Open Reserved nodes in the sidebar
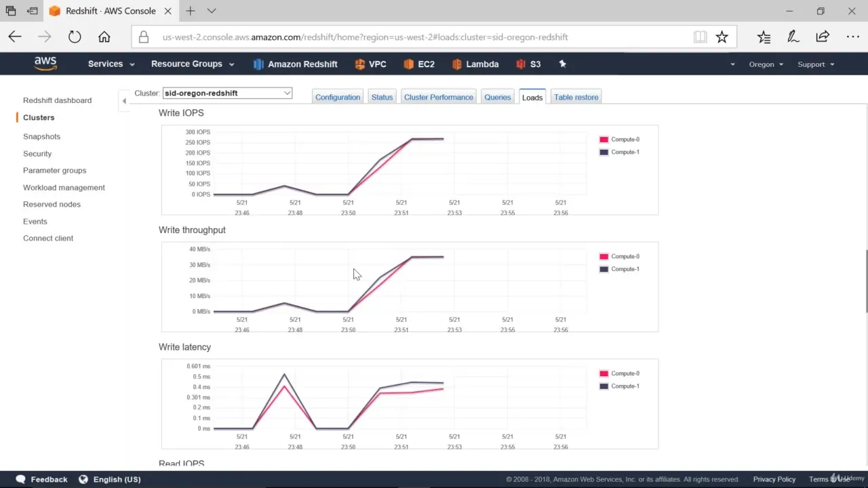The height and width of the screenshot is (488, 868). [x=52, y=204]
